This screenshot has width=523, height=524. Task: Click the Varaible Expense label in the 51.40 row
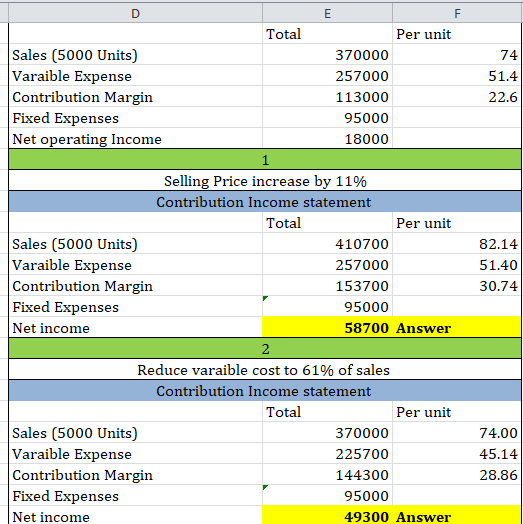(x=72, y=265)
